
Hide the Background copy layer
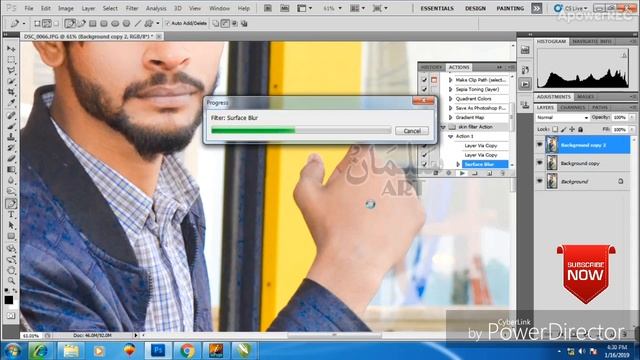(x=540, y=163)
